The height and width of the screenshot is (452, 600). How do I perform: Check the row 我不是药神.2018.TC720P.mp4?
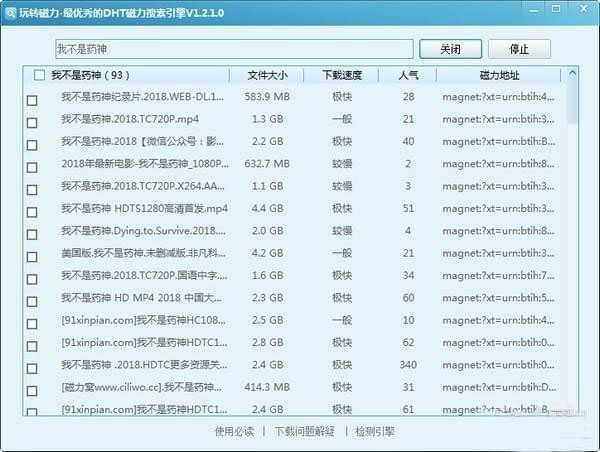click(32, 122)
